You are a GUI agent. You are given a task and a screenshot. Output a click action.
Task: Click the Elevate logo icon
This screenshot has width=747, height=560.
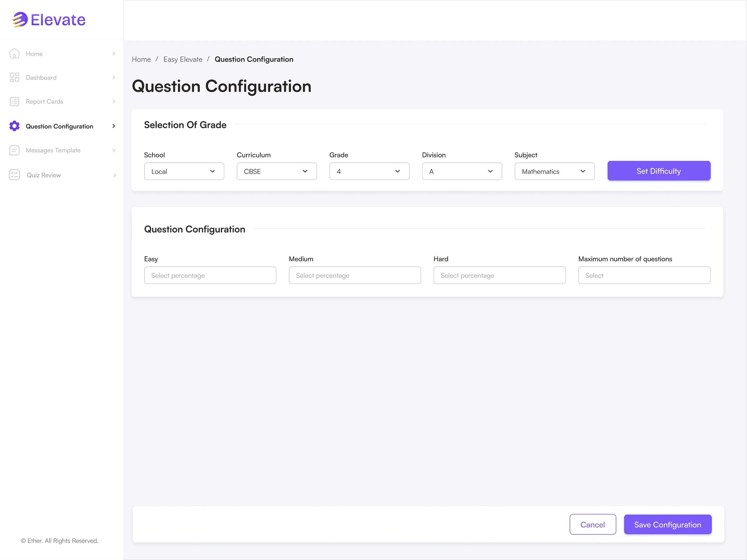coord(19,19)
